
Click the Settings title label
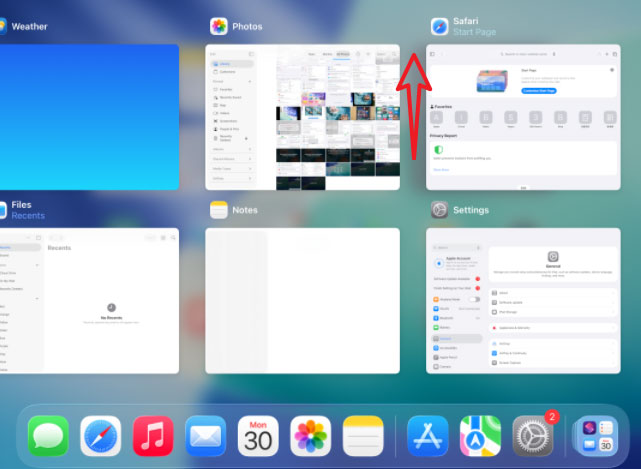click(x=471, y=210)
